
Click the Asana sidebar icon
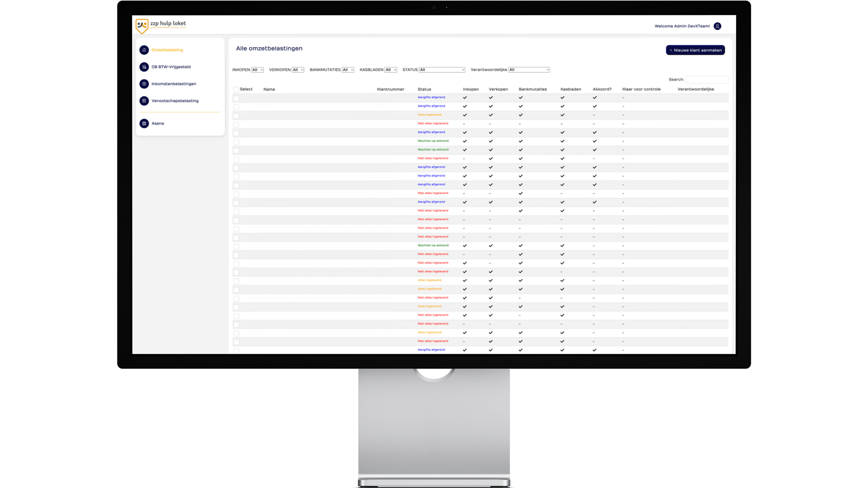tap(144, 123)
